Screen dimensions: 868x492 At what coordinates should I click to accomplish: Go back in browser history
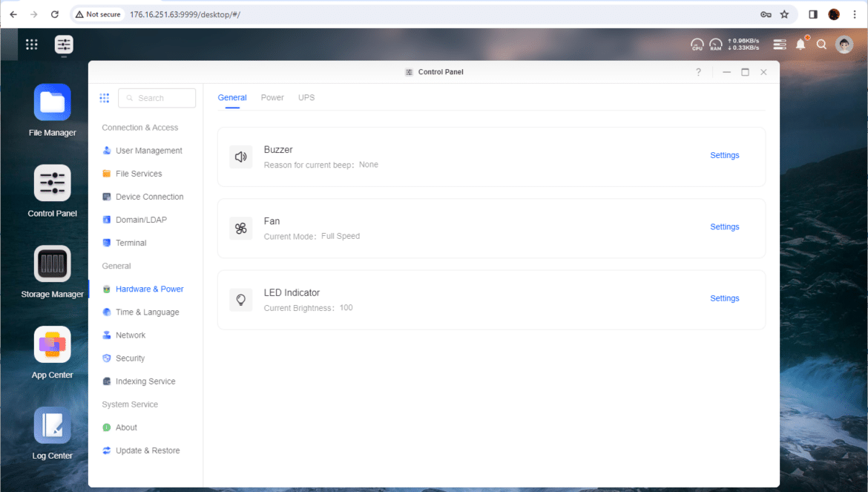tap(13, 14)
